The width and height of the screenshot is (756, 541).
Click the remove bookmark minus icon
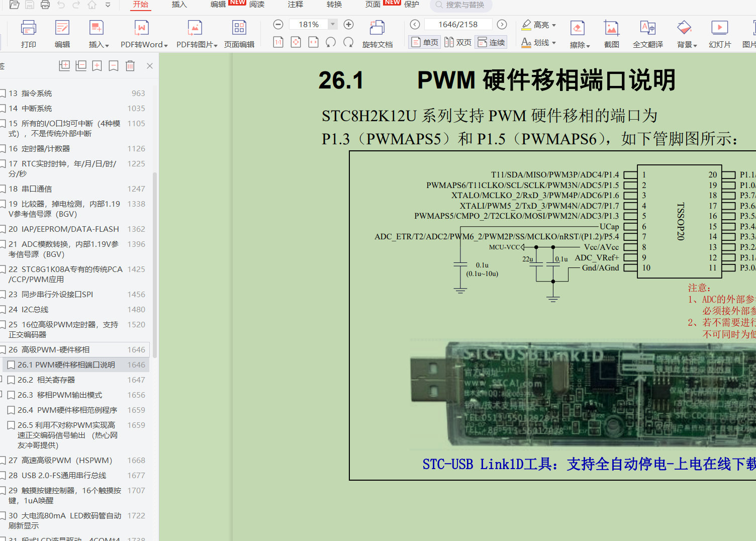coord(114,65)
